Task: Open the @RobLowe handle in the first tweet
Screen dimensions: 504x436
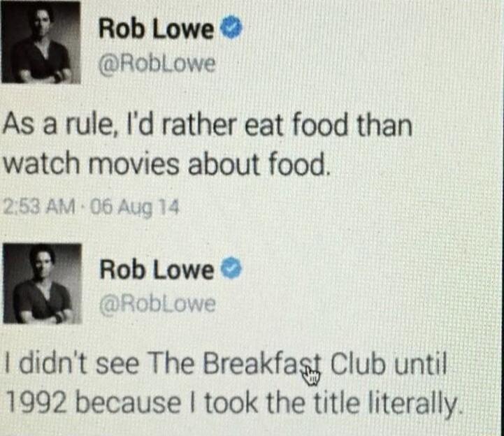Action: (x=157, y=64)
